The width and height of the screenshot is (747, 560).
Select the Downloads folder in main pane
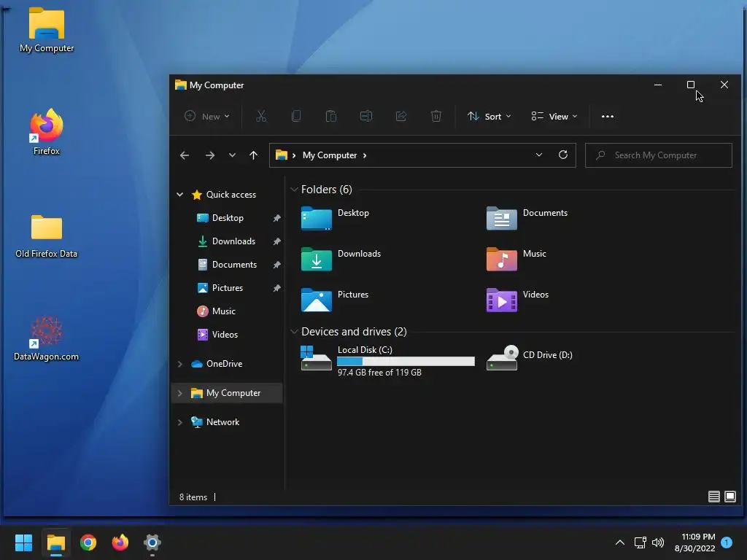341,260
